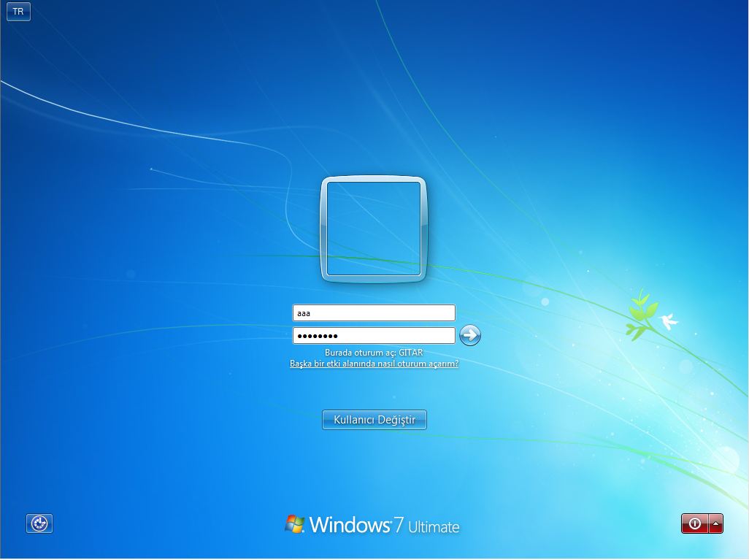Choose TR from the input language button

pyautogui.click(x=18, y=12)
